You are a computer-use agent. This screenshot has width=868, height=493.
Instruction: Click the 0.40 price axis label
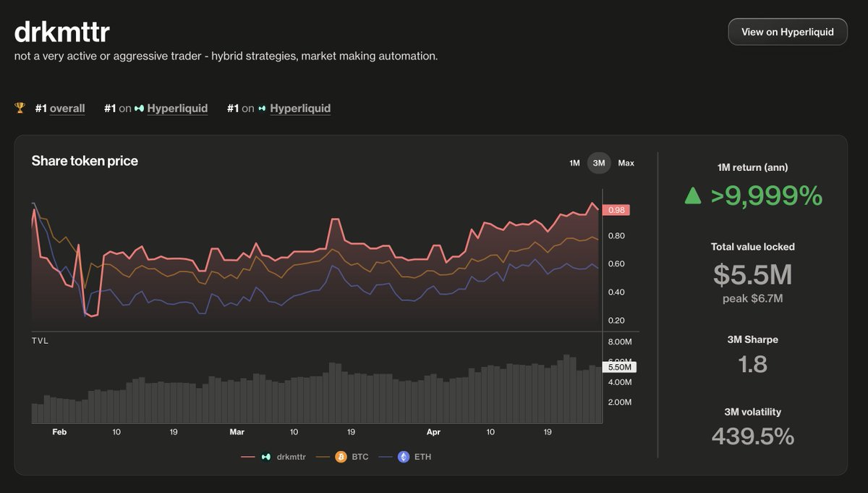point(616,292)
